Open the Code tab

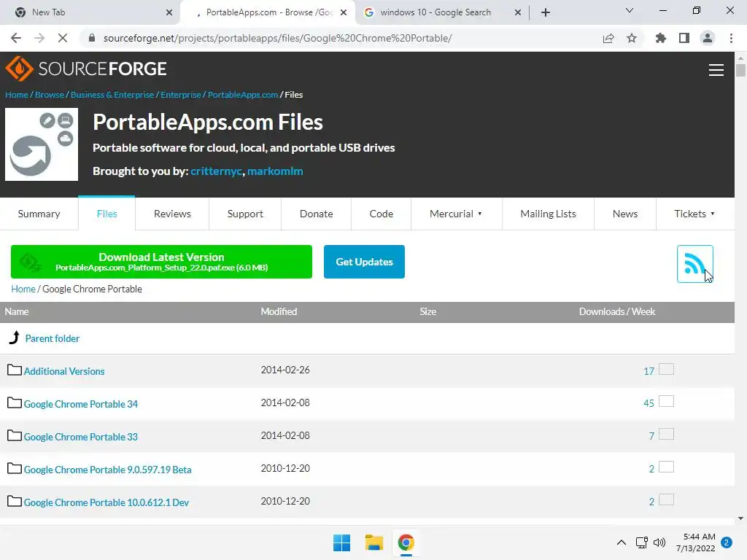pyautogui.click(x=381, y=214)
